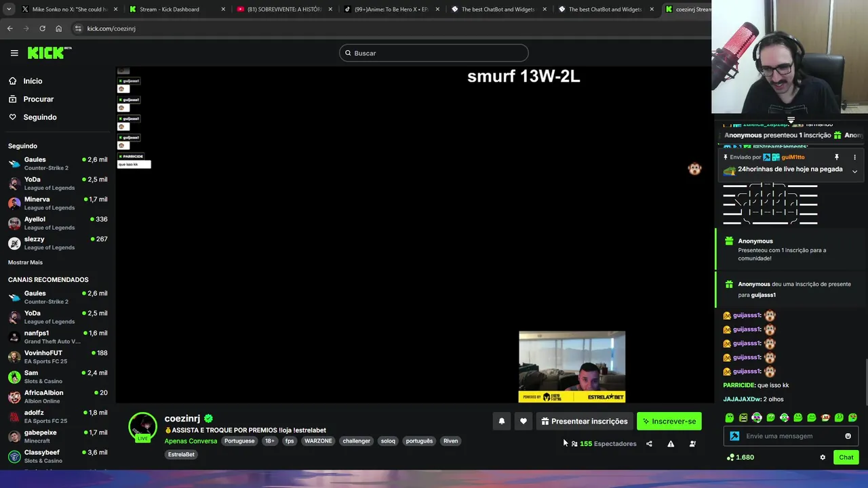
Task: Unpin message with the pin icon
Action: 837,157
